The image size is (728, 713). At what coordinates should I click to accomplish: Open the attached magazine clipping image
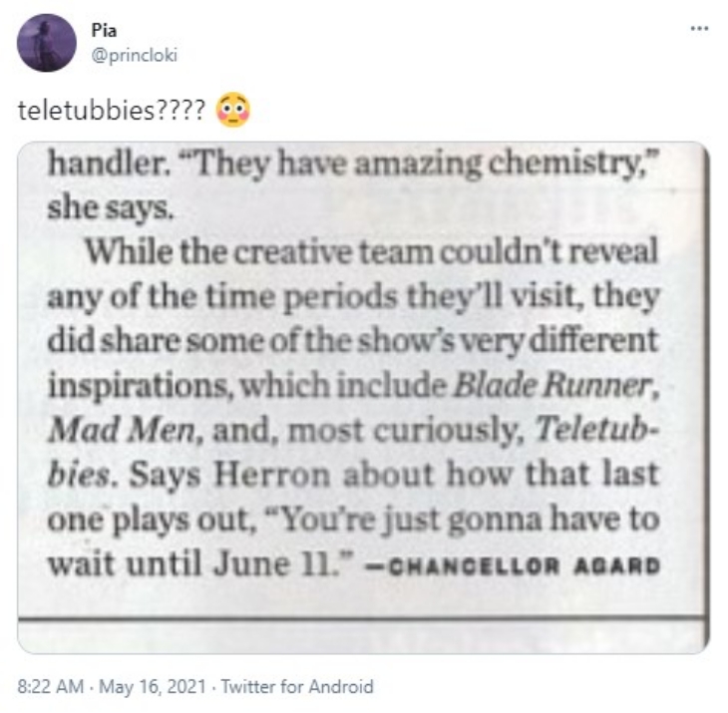point(364,397)
